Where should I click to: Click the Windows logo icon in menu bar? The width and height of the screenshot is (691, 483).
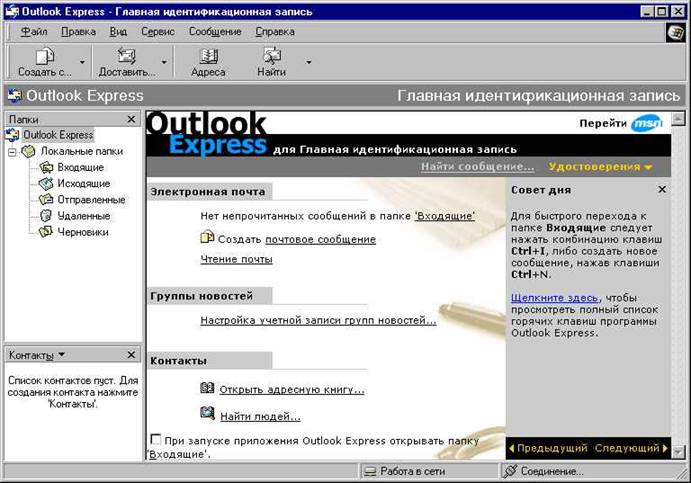click(x=676, y=33)
